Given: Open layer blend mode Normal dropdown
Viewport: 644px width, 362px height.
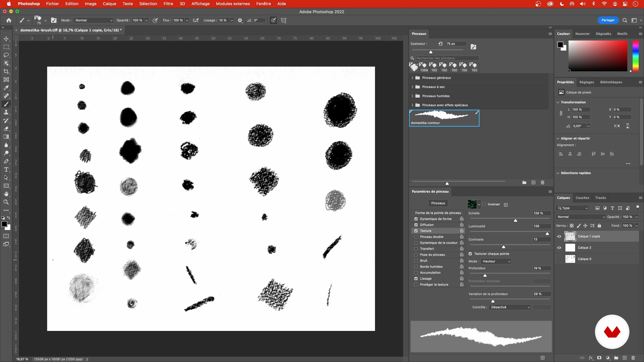Looking at the screenshot, I should (580, 217).
